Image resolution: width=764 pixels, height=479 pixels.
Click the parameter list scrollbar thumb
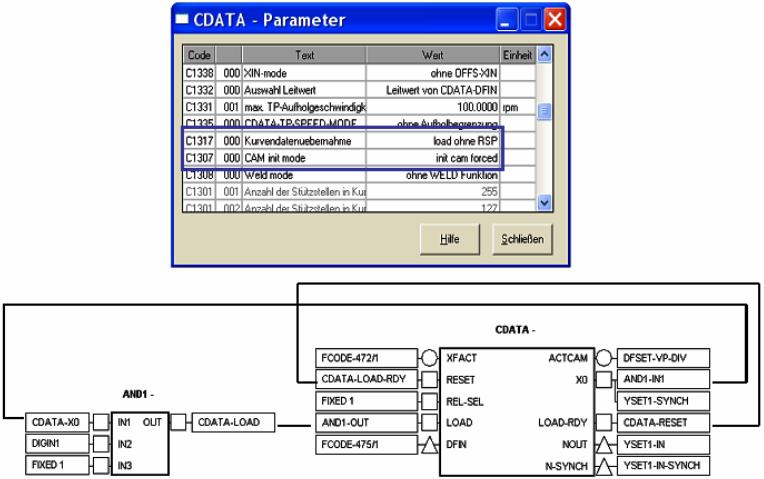click(x=543, y=114)
